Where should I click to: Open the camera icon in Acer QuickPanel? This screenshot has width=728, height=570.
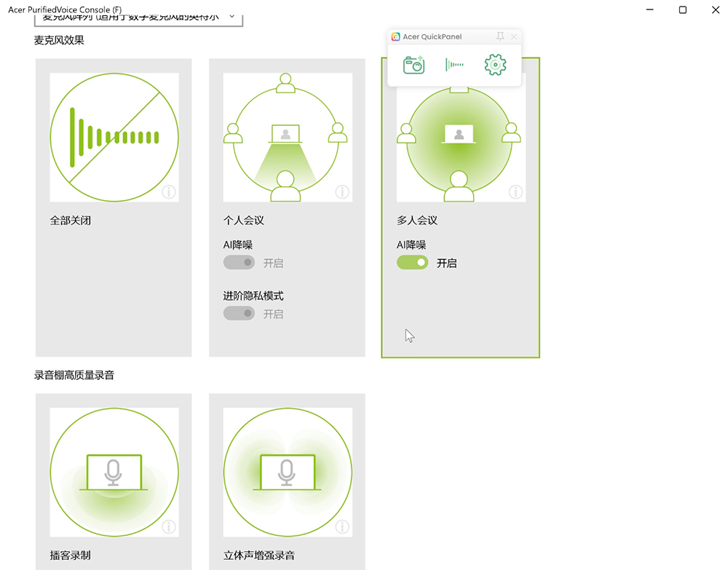coord(414,65)
